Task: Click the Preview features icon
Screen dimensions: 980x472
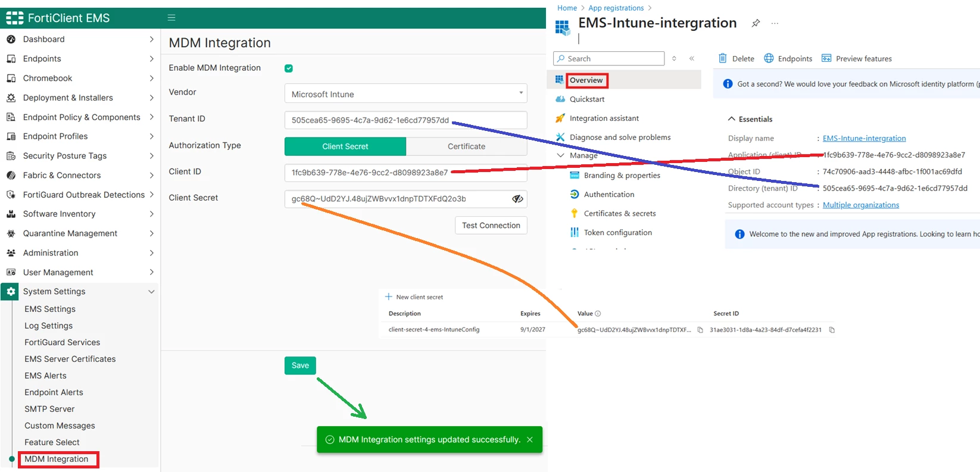Action: 826,58
